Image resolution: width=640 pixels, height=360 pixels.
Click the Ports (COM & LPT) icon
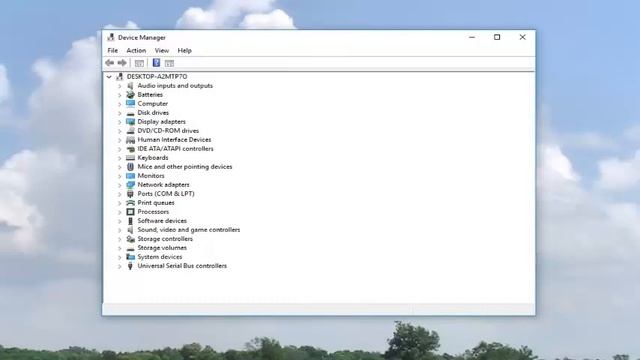130,194
